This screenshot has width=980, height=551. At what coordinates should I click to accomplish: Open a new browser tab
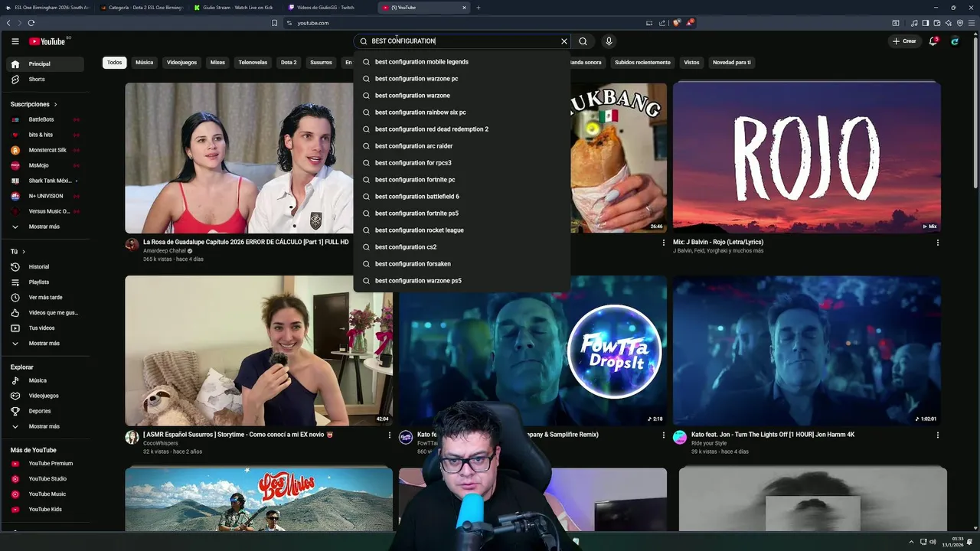click(479, 8)
